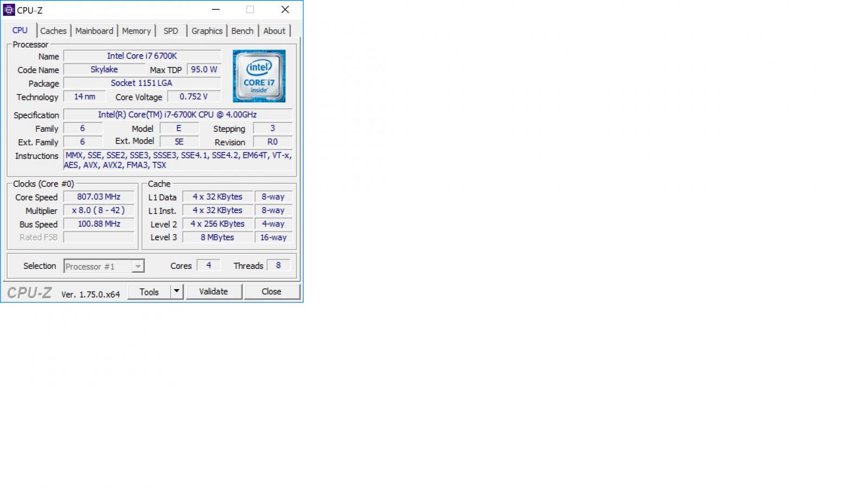Click the Threads count value 8
Image resolution: width=868 pixels, height=488 pixels.
(278, 265)
